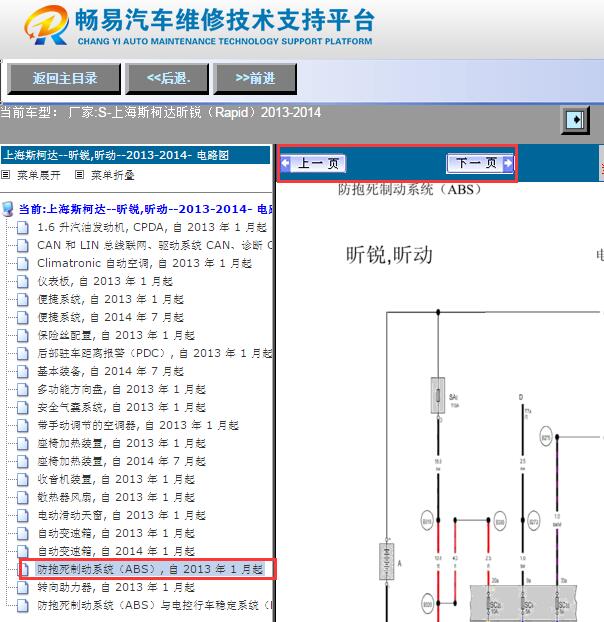Open 收音机装置 entry
Image resolution: width=604 pixels, height=622 pixels.
[x=116, y=479]
